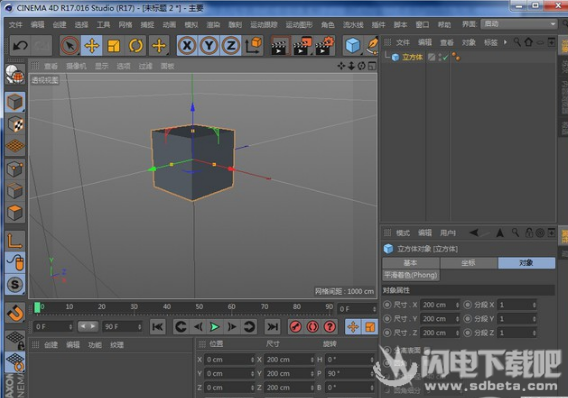Click the Enable Axis L-shaped icon

click(14, 240)
